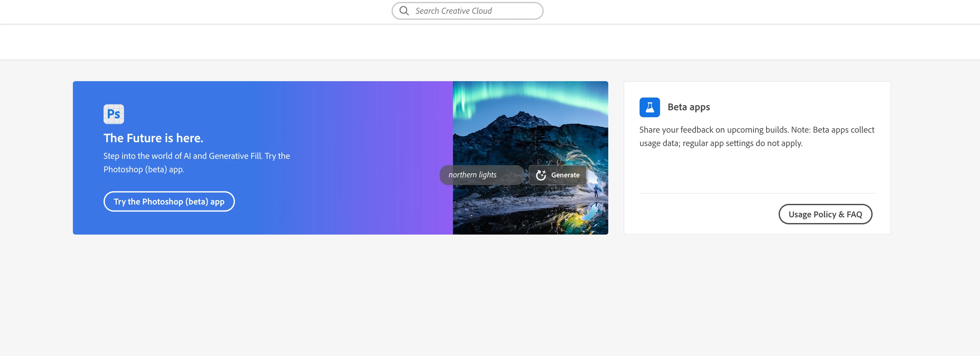This screenshot has width=980, height=356.
Task: Click the magnifying glass search icon
Action: click(x=404, y=11)
